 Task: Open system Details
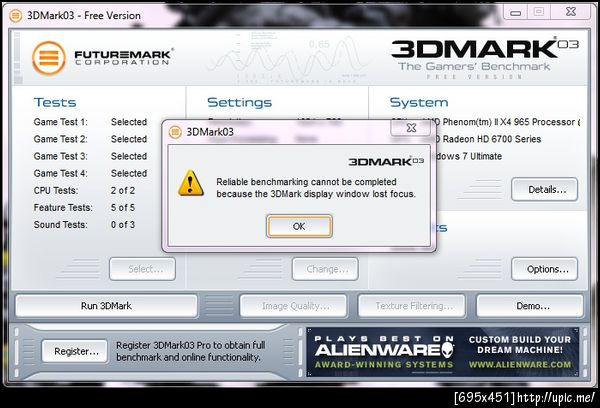point(545,189)
